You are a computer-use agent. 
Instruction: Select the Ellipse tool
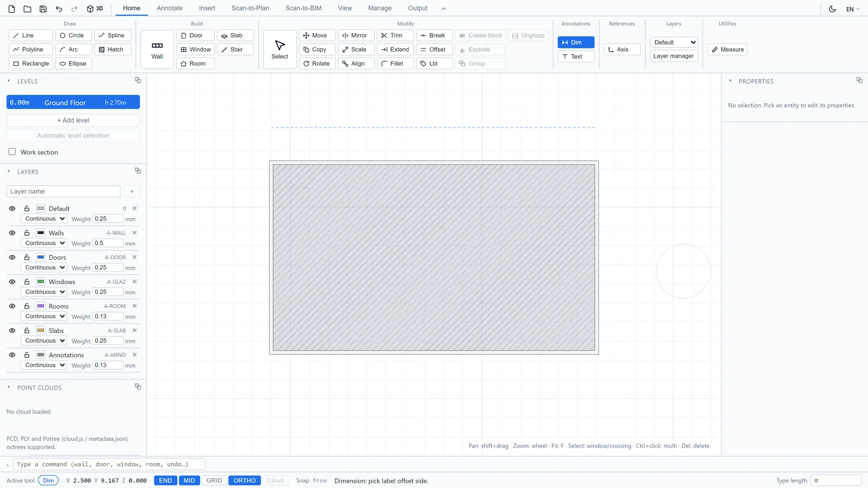click(x=73, y=63)
